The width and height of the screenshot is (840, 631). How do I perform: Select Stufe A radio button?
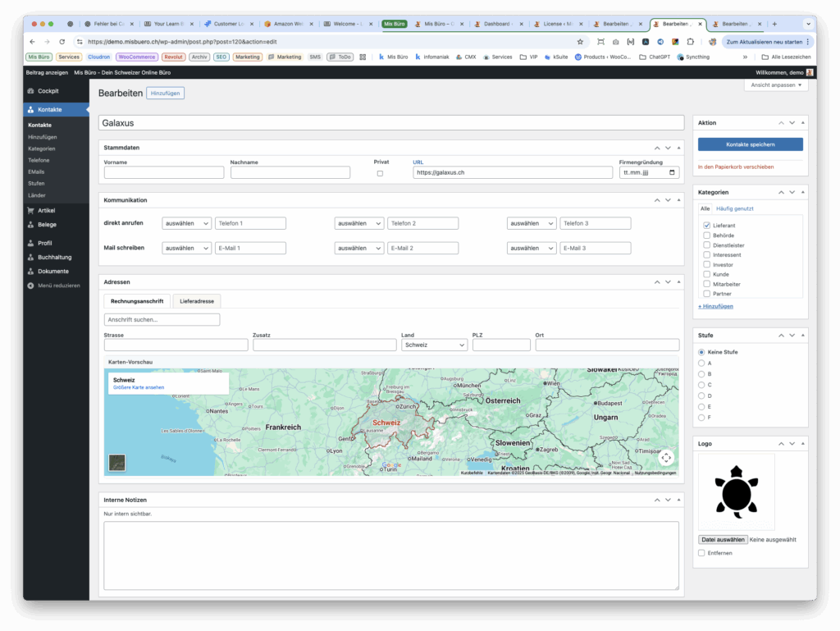701,363
